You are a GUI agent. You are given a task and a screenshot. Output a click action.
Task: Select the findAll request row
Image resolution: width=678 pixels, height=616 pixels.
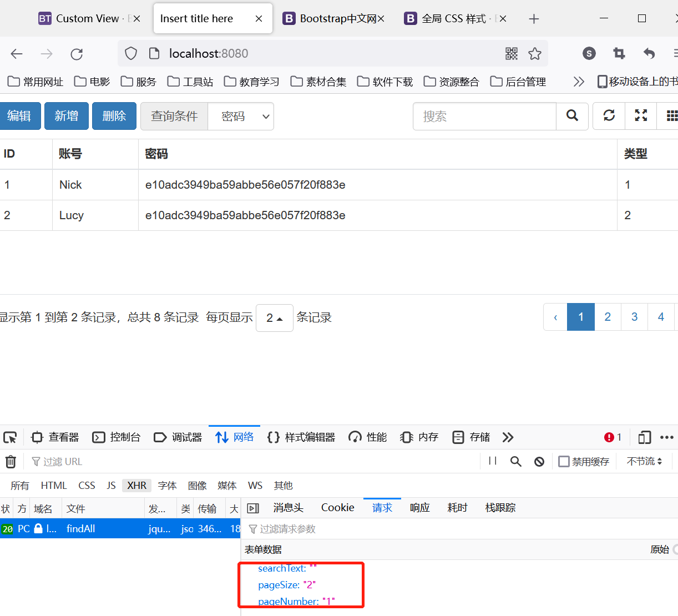pyautogui.click(x=120, y=529)
